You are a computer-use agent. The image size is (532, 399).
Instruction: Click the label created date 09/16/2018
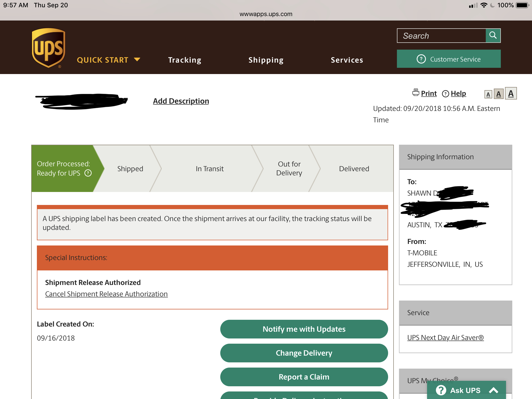pyautogui.click(x=56, y=338)
